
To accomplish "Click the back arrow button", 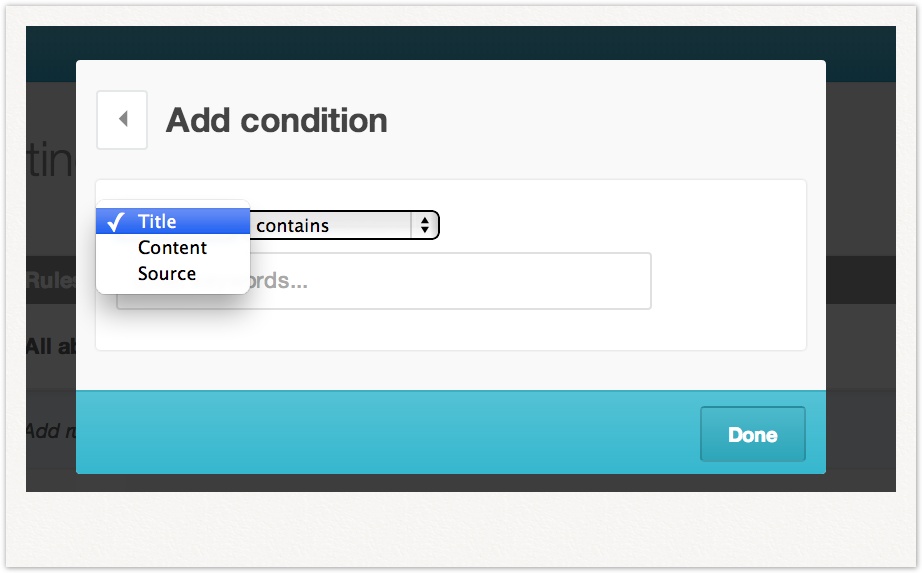I will (x=122, y=120).
